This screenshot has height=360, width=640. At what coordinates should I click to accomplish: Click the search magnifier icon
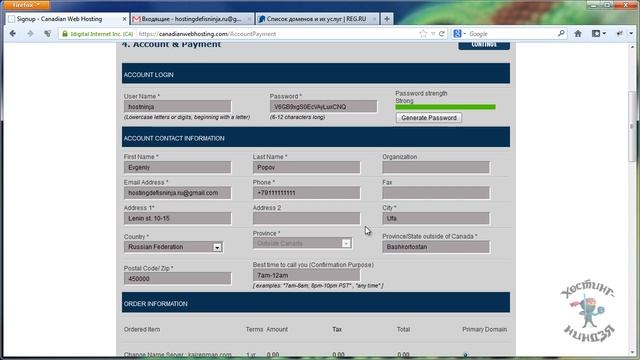coord(561,33)
